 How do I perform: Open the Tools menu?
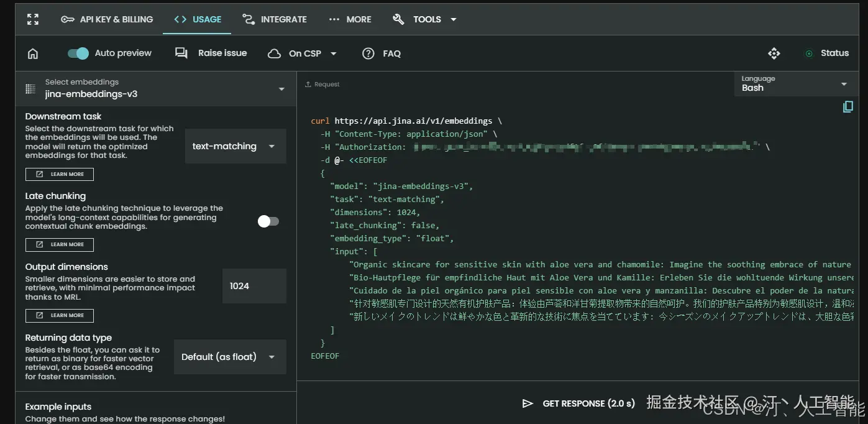(426, 19)
